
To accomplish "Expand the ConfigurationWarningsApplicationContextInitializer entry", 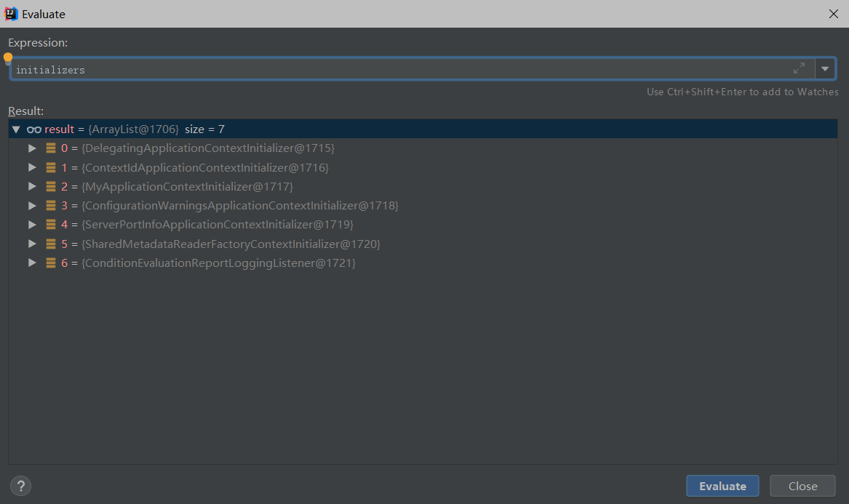I will pos(32,205).
